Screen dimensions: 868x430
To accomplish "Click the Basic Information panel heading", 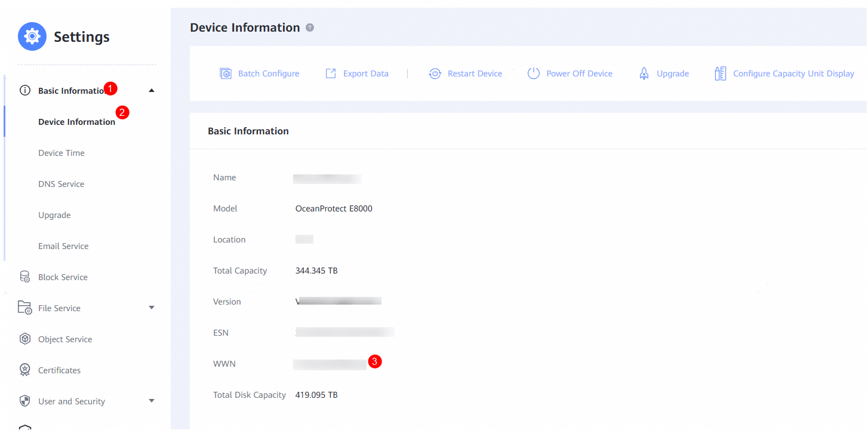I will coord(248,131).
